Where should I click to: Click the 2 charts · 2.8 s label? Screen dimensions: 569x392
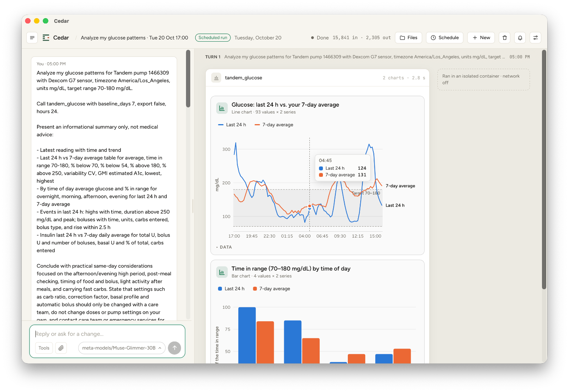pos(404,78)
